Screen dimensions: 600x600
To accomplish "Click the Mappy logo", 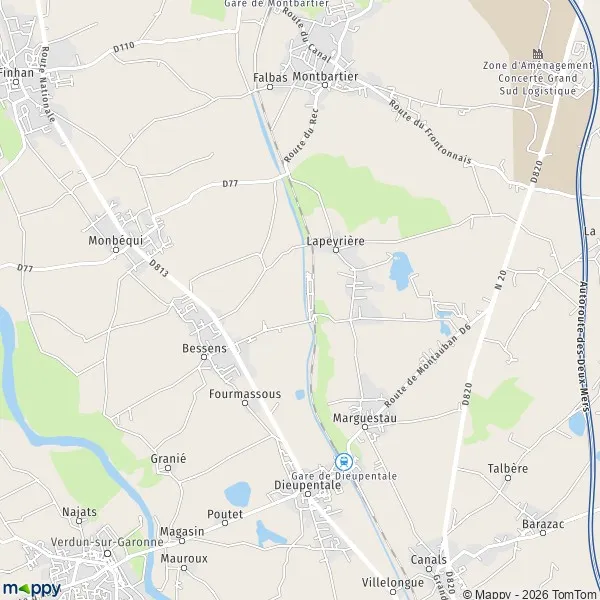I will click(x=31, y=589).
